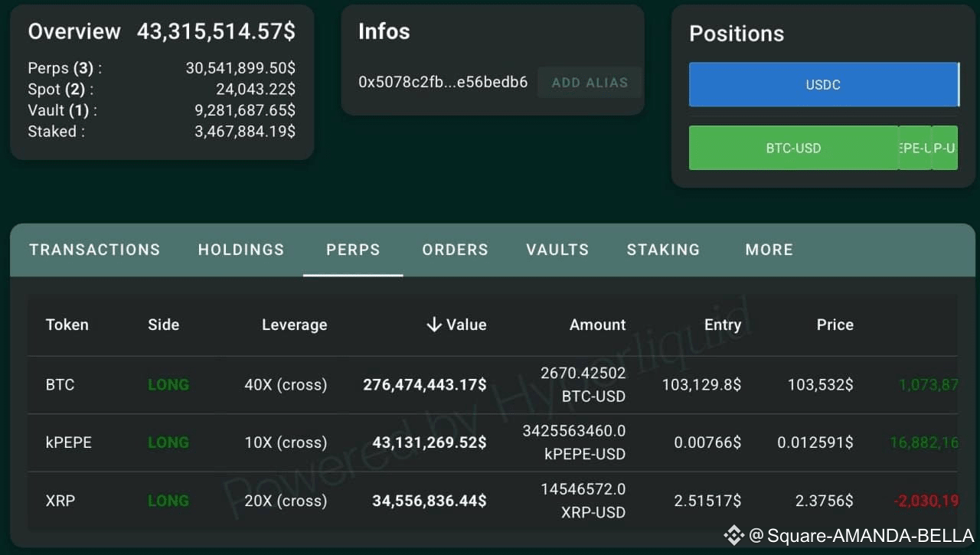Switch to the HOLDINGS tab

240,250
